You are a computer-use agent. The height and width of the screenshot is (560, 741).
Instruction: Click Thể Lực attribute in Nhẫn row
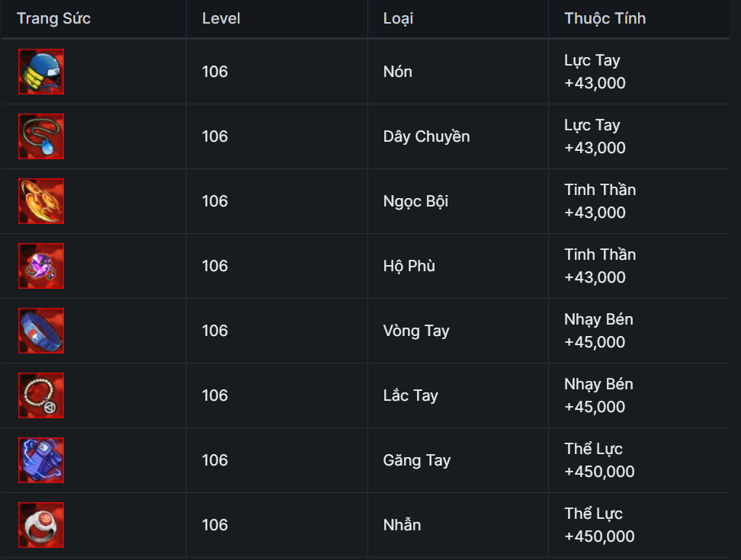tap(593, 514)
